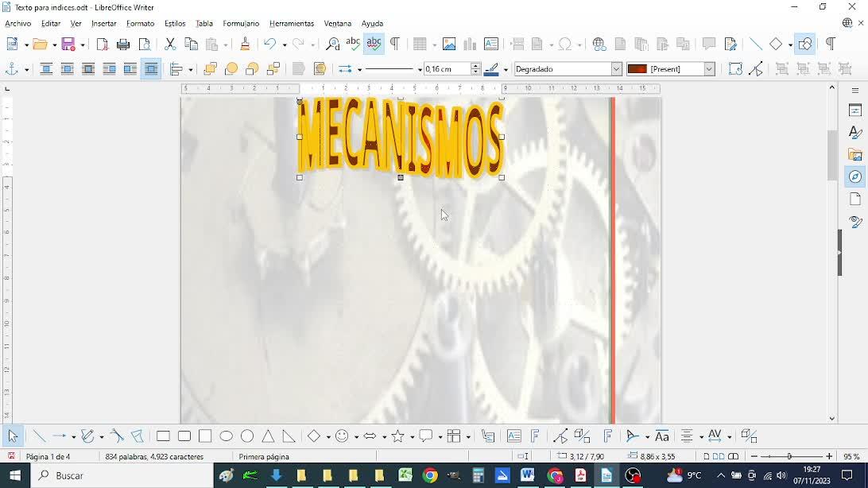The width and height of the screenshot is (868, 488).
Task: Open the Fontwork gallery in drawing toolbar
Action: coord(535,436)
